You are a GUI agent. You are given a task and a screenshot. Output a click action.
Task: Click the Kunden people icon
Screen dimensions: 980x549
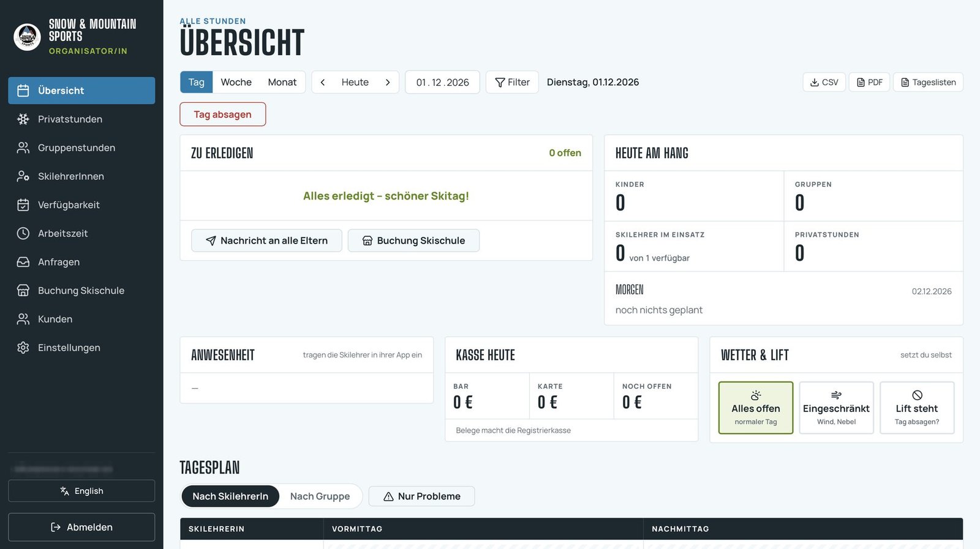23,319
